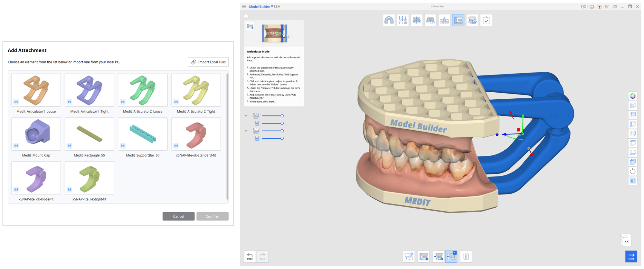The width and height of the screenshot is (644, 269).
Task: Click the Undo button
Action: 250,256
